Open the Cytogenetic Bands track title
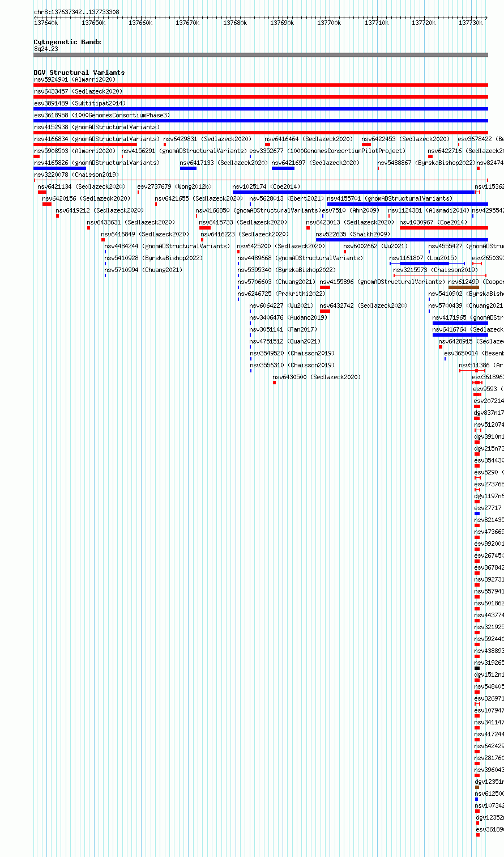 point(67,42)
